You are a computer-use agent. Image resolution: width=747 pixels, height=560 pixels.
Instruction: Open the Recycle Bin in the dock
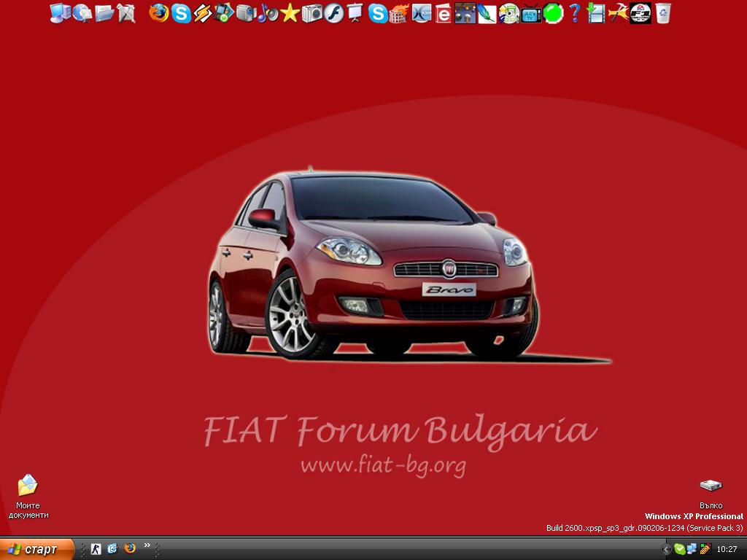662,13
